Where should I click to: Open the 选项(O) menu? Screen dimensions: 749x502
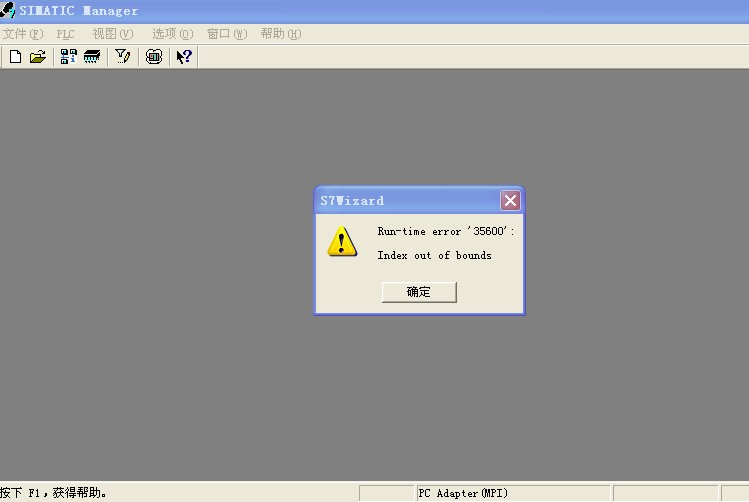pyautogui.click(x=172, y=34)
